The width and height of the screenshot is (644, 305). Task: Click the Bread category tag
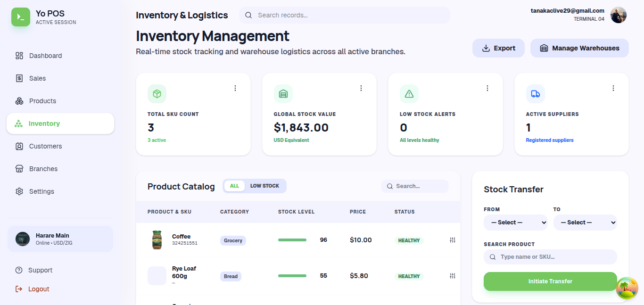click(231, 276)
